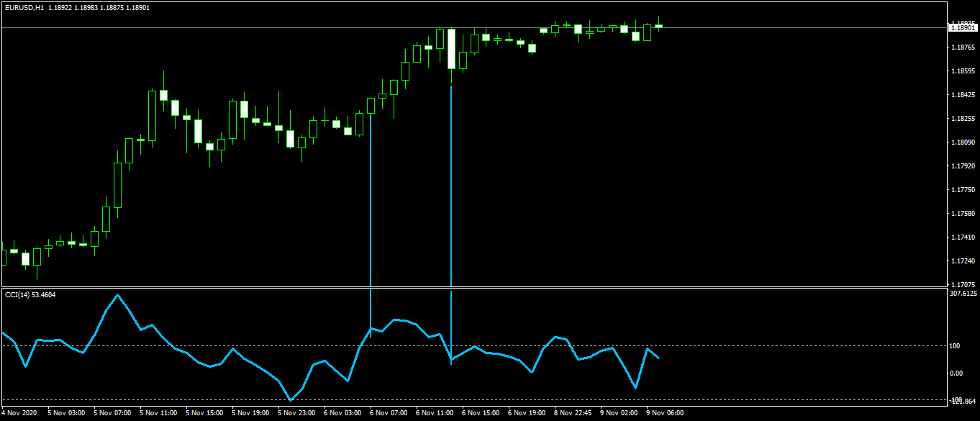Viewport: 980px width, 421px height.
Task: Click the 9 Nov 06:00 time label
Action: click(x=665, y=414)
